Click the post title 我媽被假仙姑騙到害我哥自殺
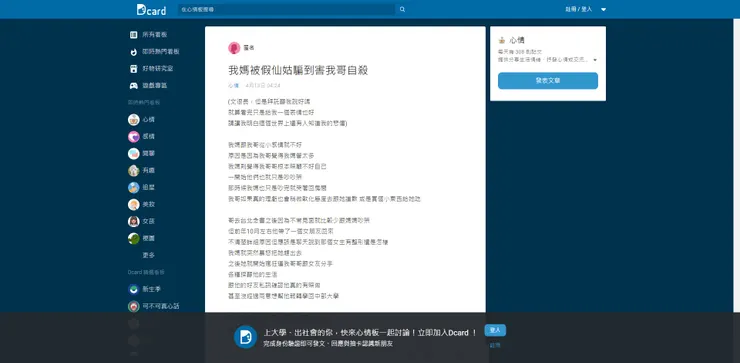The width and height of the screenshot is (740, 363). [298, 70]
